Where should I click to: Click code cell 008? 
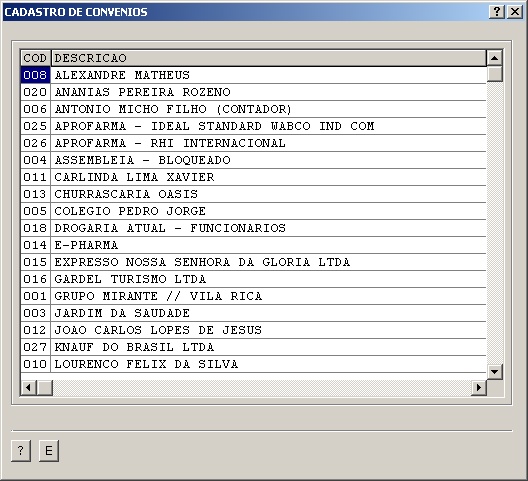click(35, 75)
